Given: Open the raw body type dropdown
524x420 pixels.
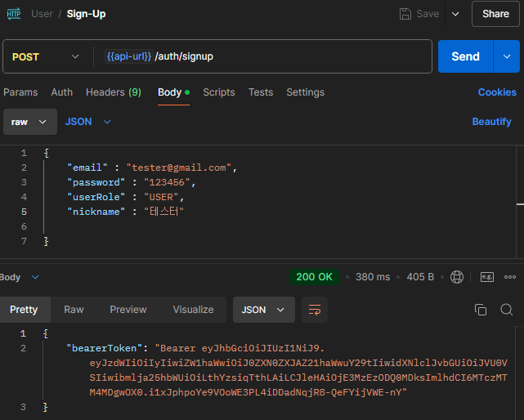Looking at the screenshot, I should coord(30,122).
